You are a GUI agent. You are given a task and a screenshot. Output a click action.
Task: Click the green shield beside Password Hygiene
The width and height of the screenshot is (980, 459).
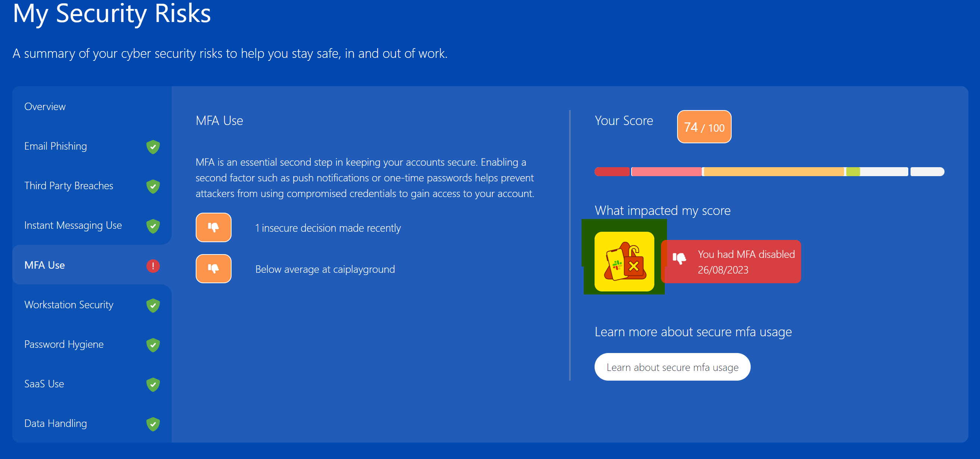(x=153, y=345)
